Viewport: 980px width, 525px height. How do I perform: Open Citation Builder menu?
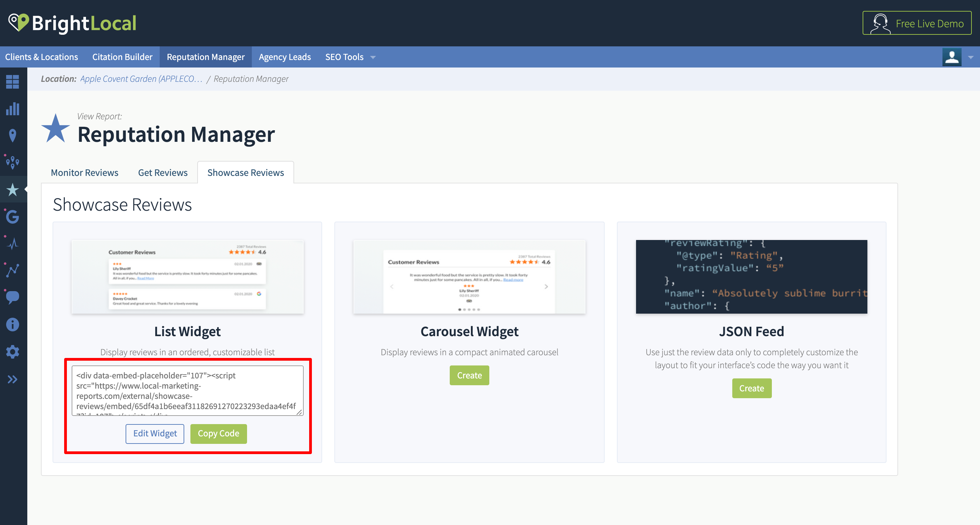point(122,57)
